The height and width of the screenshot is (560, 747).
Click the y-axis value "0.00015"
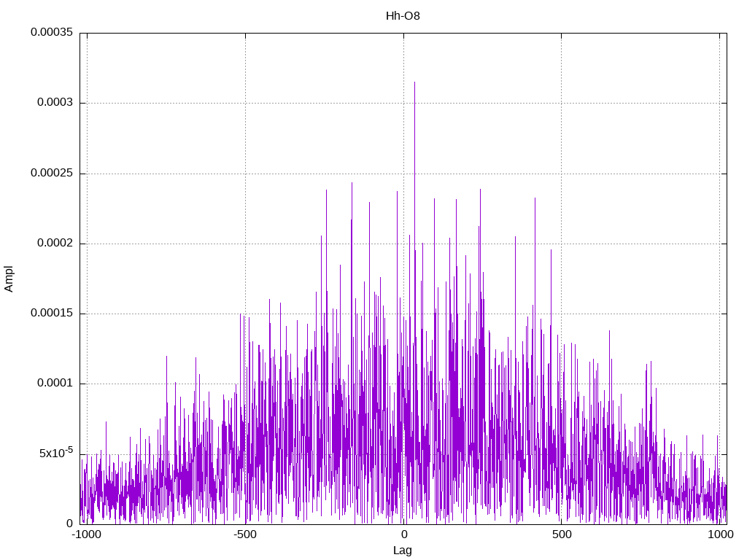52,313
